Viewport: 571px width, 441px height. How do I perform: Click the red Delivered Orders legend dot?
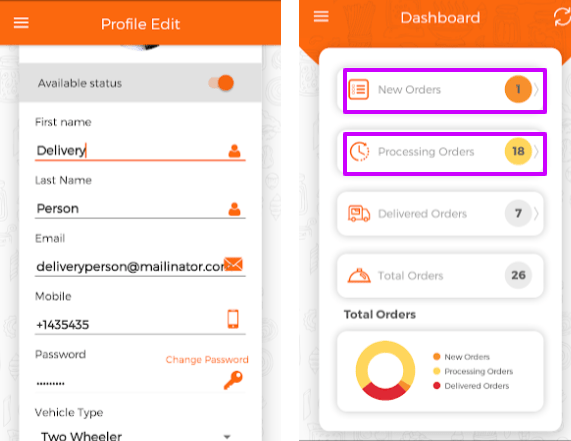coord(437,386)
